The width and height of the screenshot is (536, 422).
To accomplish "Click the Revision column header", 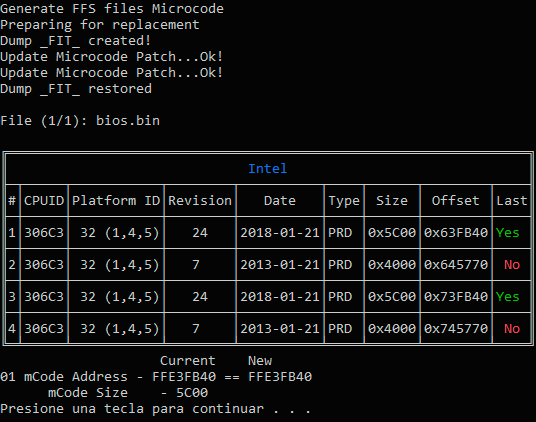I will tap(200, 201).
